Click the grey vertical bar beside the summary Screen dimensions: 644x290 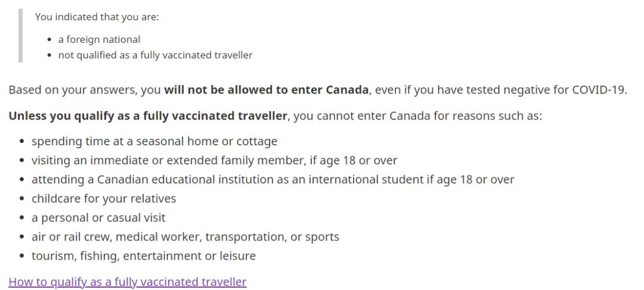click(x=20, y=36)
